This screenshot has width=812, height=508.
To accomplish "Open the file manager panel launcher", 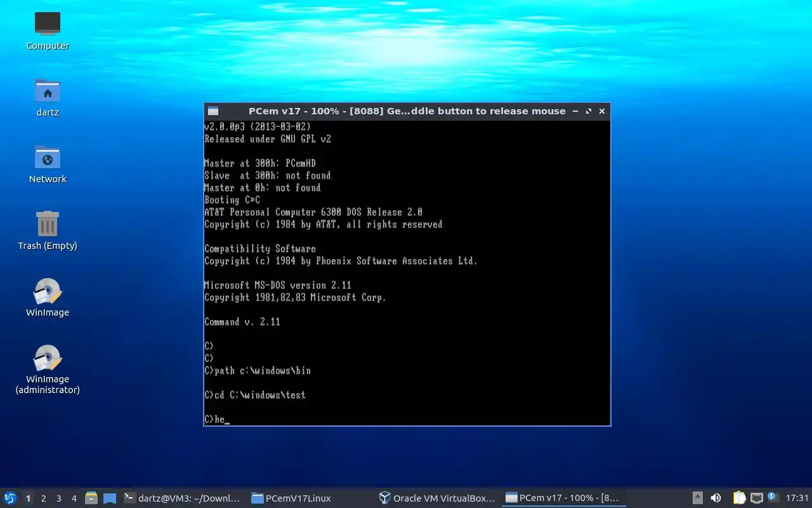I will 91,498.
